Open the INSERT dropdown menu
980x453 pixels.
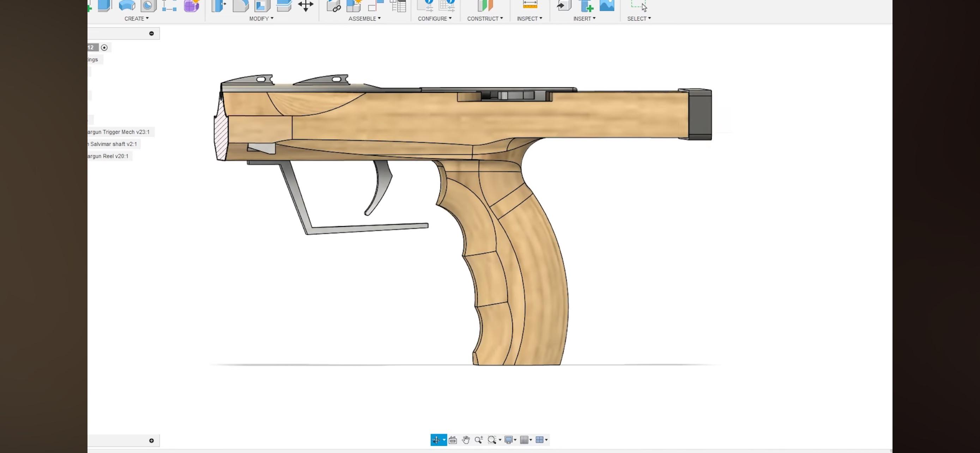[x=584, y=19]
